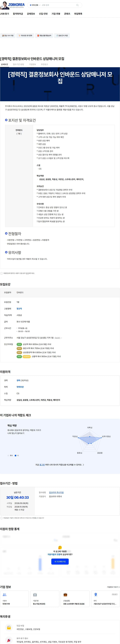120x644 pixels.
Task: Click the 2호선 badge for 삼성역
Action: pyautogui.click(x=19, y=344)
